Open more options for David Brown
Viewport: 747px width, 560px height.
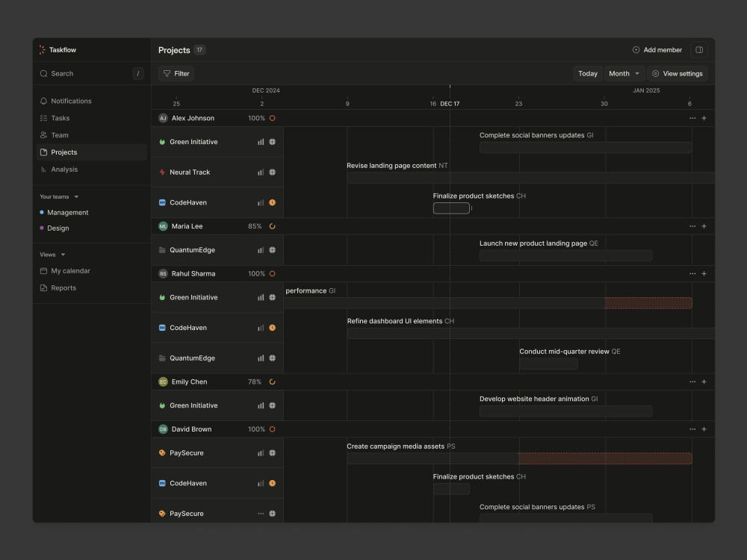coord(692,429)
